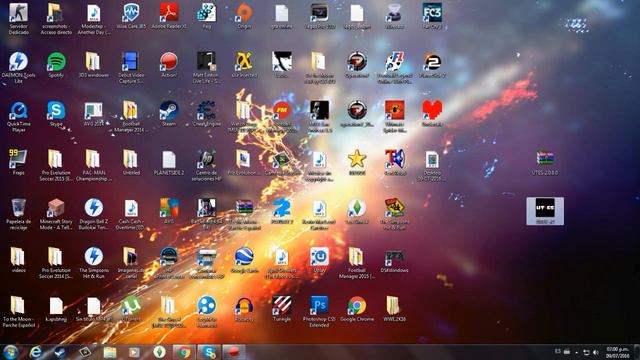640x360 pixels.
Task: Launch uTorrent from the desktop icon
Action: [131, 309]
